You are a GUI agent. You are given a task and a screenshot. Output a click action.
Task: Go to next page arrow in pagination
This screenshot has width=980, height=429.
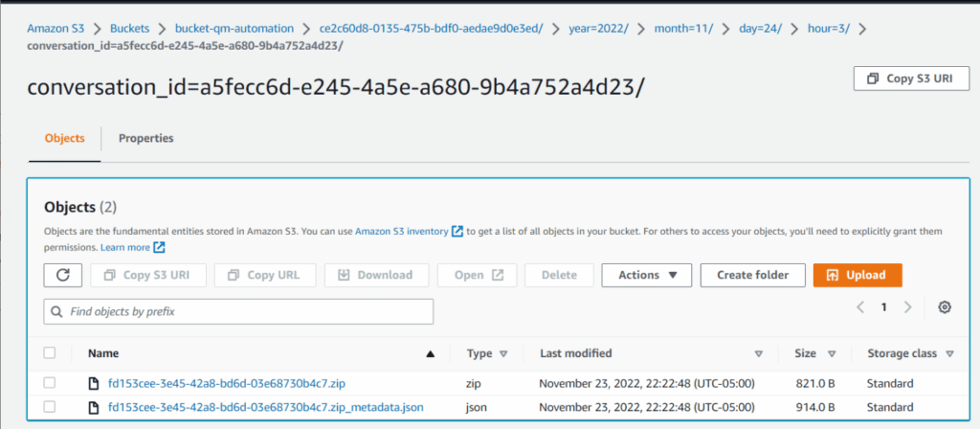pyautogui.click(x=907, y=307)
